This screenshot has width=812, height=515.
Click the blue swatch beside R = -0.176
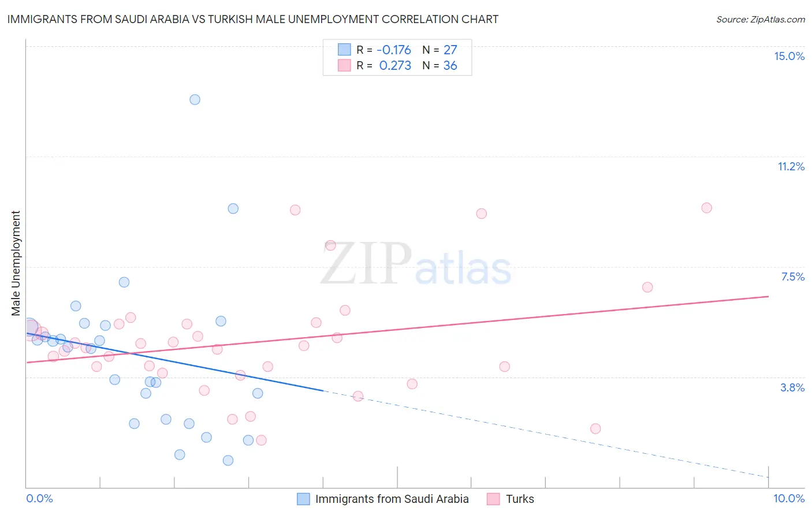(344, 50)
